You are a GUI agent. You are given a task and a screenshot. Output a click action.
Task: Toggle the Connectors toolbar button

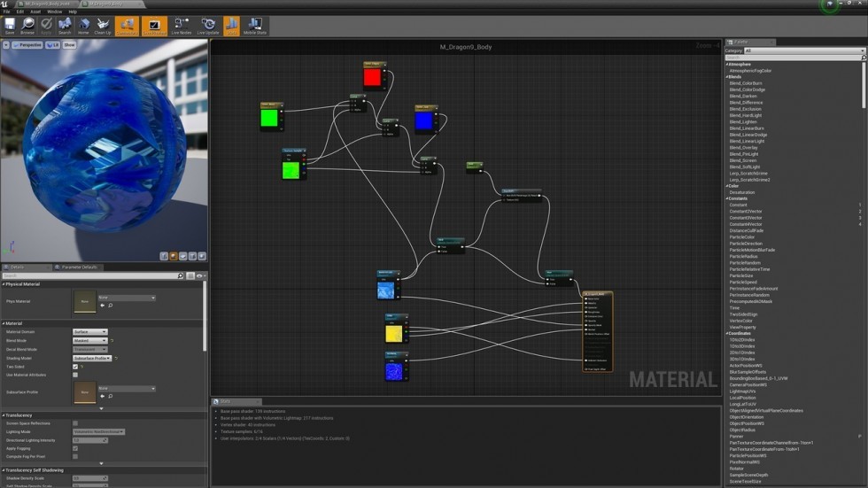[127, 26]
